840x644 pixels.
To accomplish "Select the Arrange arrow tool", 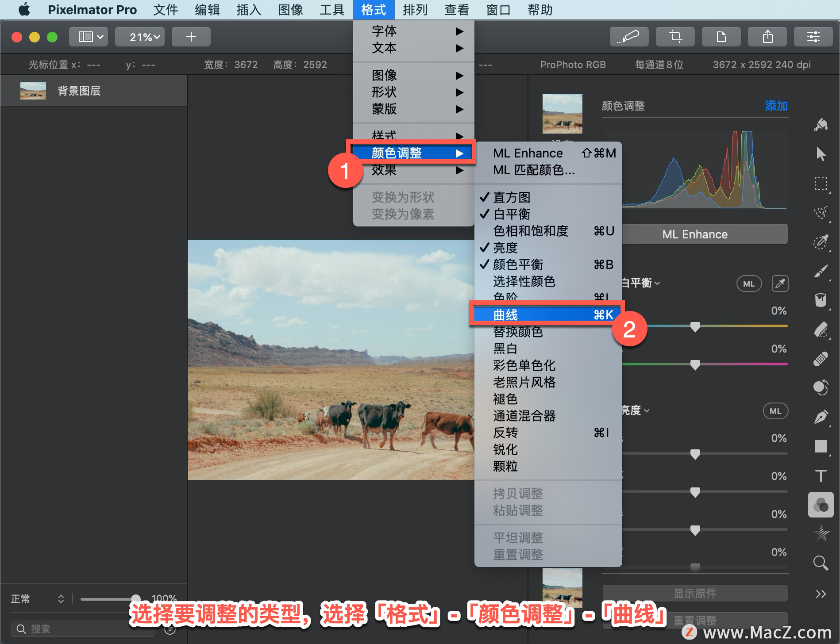I will coord(821,154).
